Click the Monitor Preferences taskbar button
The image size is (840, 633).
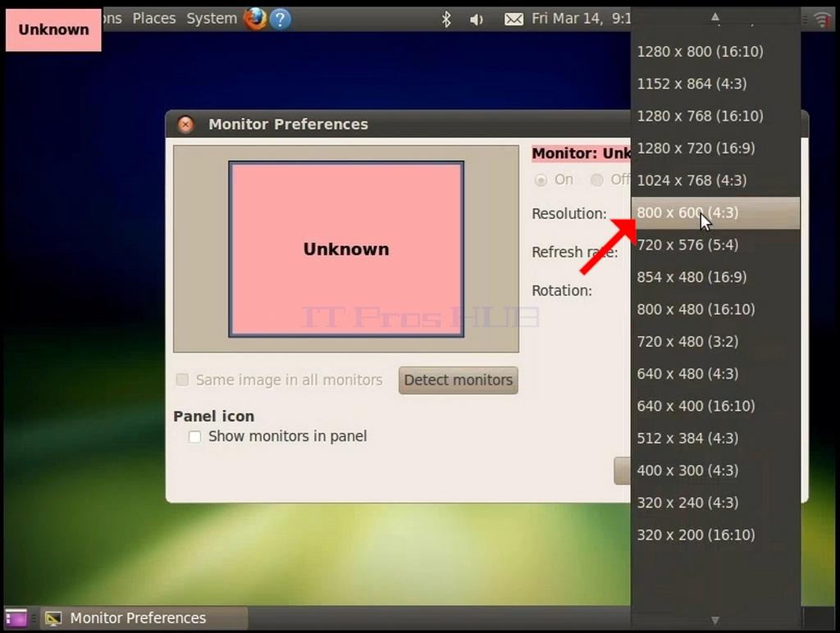[x=144, y=618]
